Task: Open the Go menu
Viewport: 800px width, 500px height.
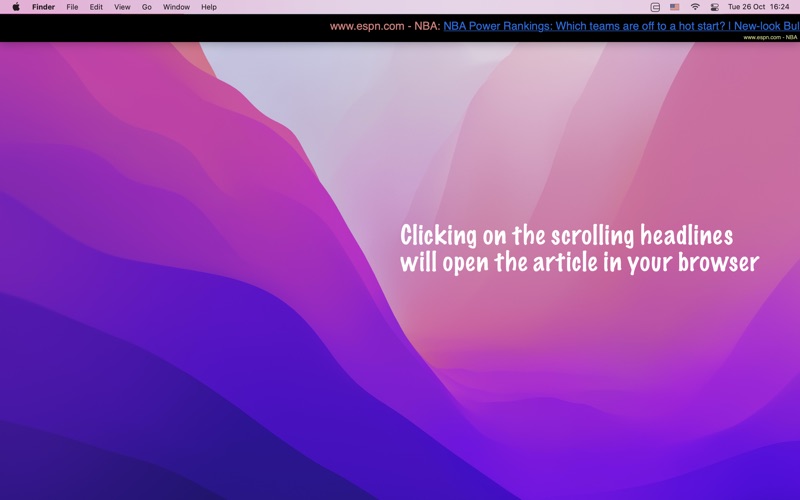Action: coord(146,7)
